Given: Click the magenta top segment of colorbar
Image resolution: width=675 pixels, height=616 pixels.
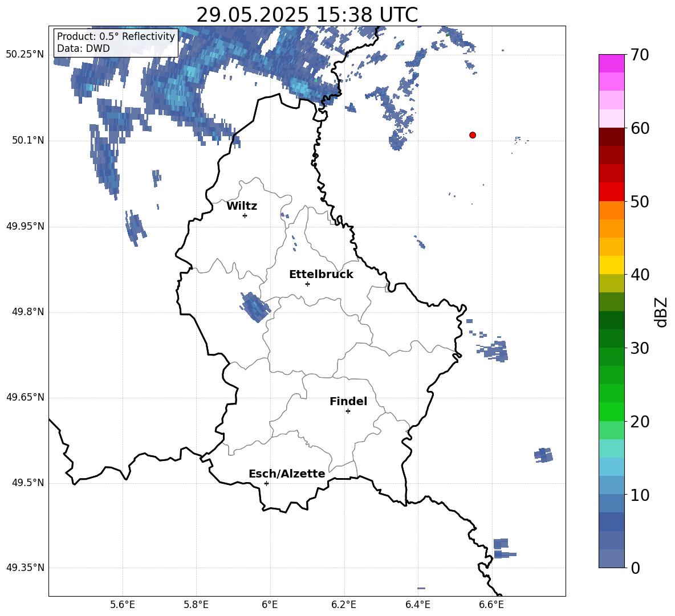Looking at the screenshot, I should coord(612,63).
